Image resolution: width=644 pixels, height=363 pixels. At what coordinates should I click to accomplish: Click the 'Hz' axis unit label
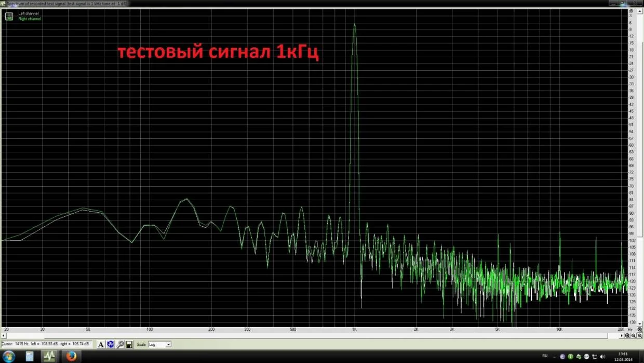coord(630,330)
